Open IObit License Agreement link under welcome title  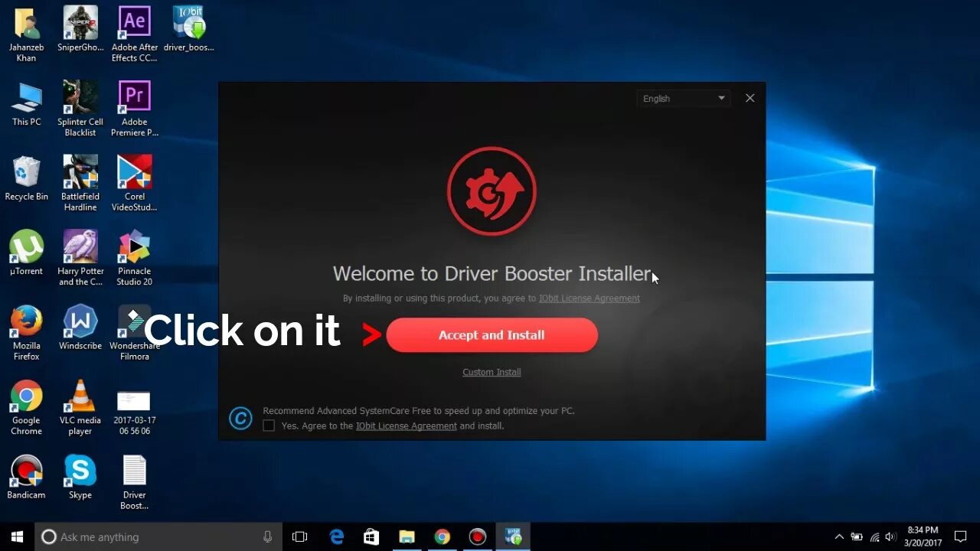coord(590,298)
